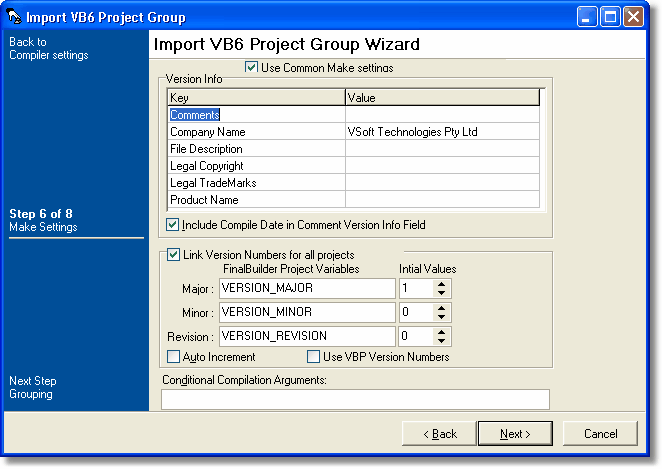Click the Key column header

click(257, 98)
